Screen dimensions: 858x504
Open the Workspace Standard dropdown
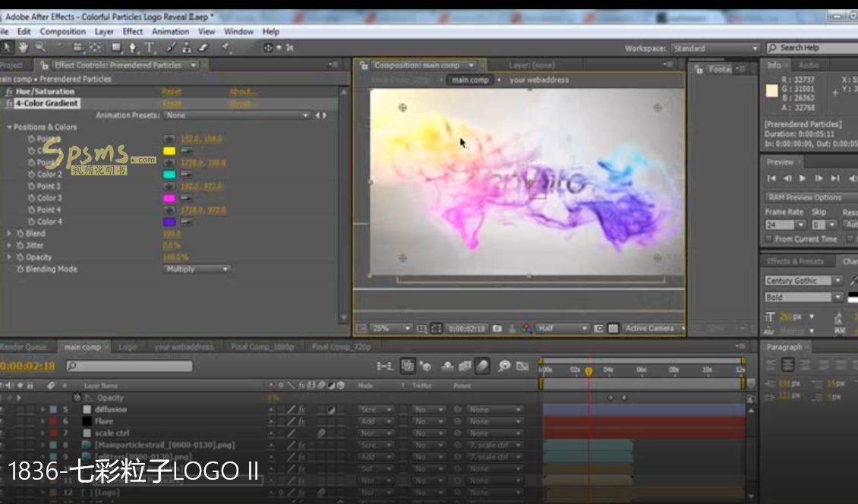[715, 48]
